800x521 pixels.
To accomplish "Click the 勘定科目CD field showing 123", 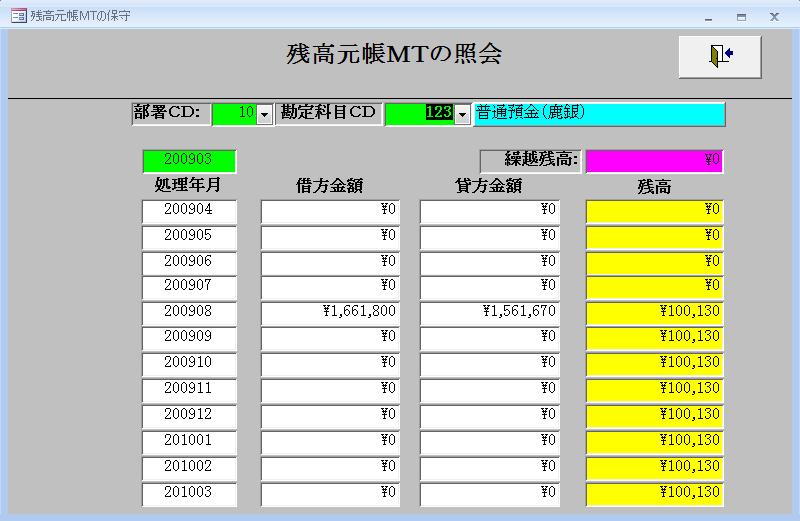I will [419, 114].
